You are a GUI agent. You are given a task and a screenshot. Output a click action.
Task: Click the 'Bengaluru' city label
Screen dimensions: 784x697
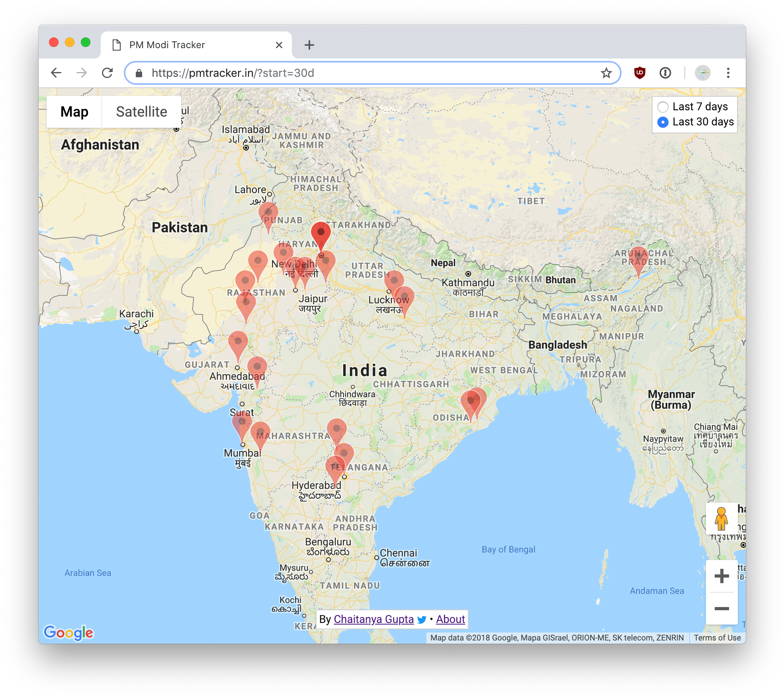[x=328, y=542]
